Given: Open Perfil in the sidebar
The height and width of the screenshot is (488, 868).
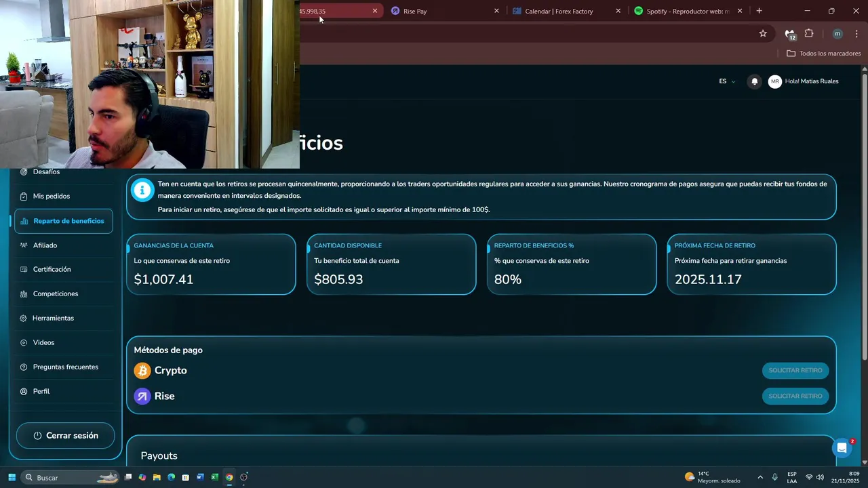Looking at the screenshot, I should pyautogui.click(x=41, y=392).
